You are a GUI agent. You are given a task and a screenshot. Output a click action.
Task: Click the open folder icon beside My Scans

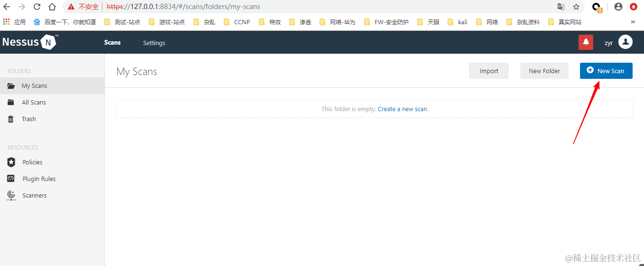point(11,86)
